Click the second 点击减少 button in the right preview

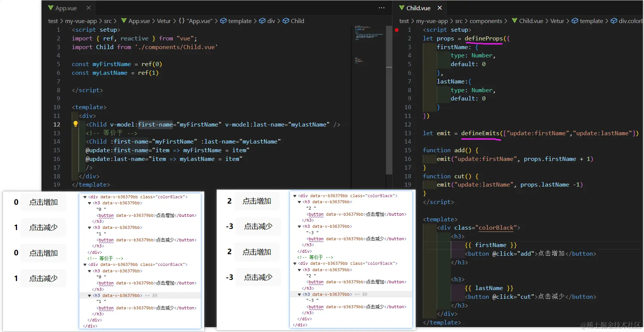pyautogui.click(x=258, y=277)
